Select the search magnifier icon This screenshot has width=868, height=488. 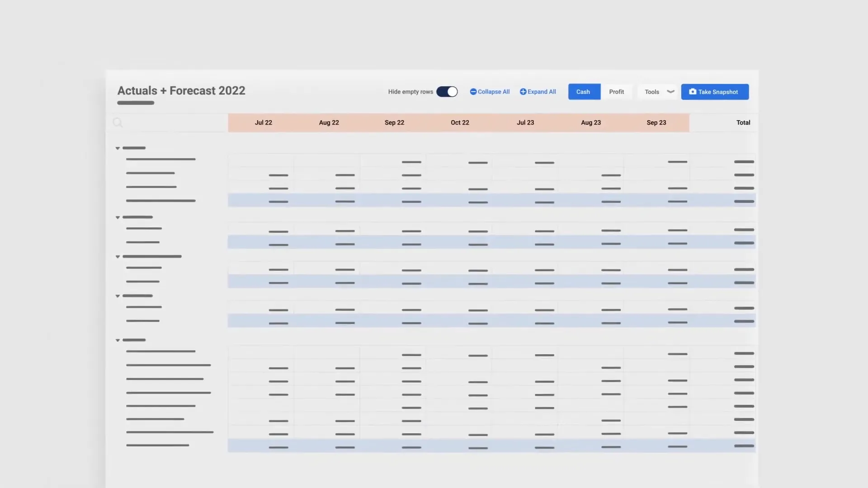pos(118,122)
